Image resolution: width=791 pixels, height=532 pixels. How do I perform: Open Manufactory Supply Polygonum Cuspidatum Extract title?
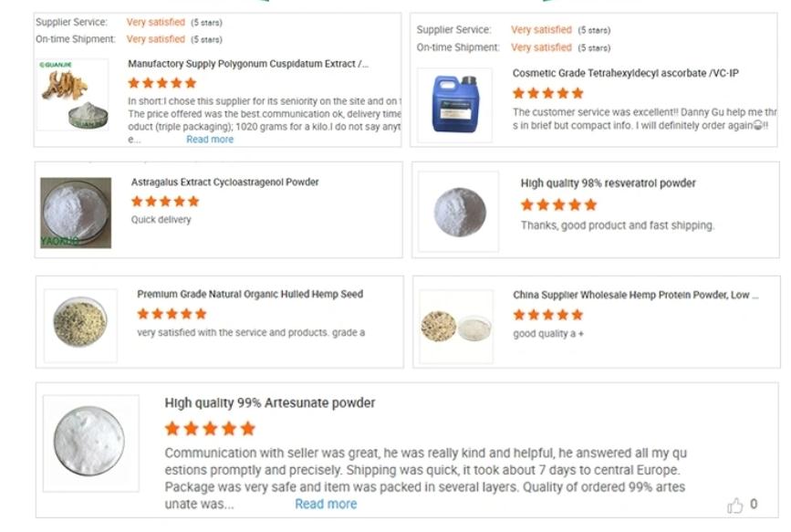248,64
